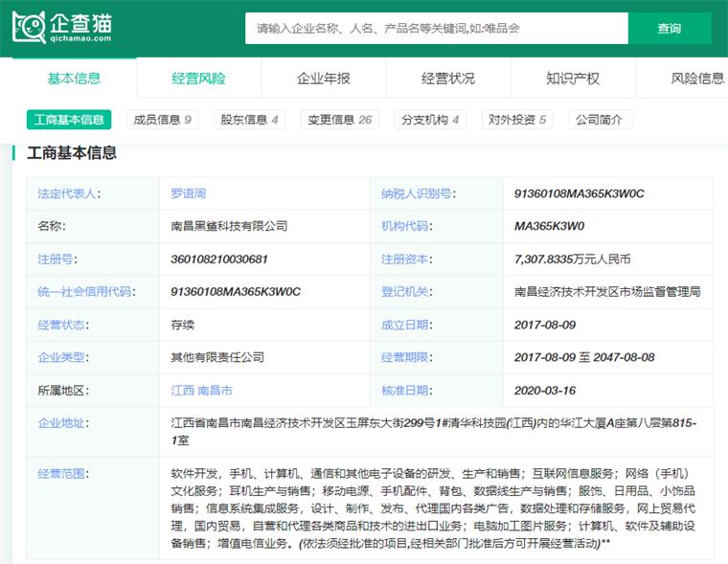View the 公司简介 section

[600, 120]
